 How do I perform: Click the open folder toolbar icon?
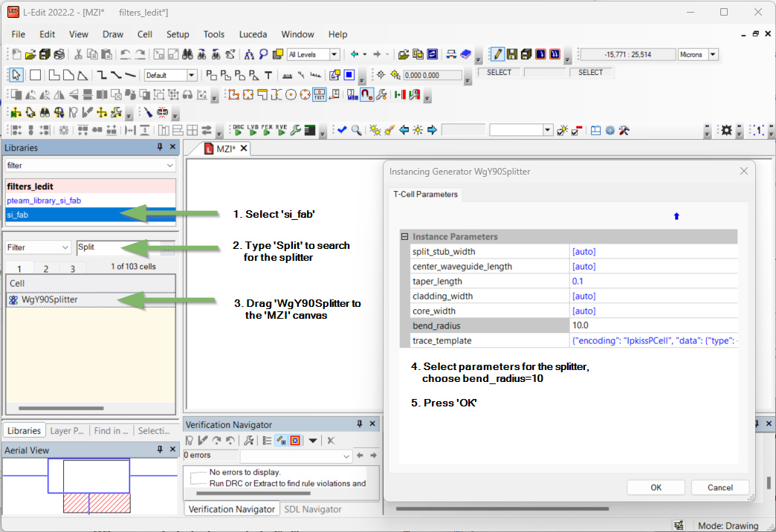(x=30, y=54)
